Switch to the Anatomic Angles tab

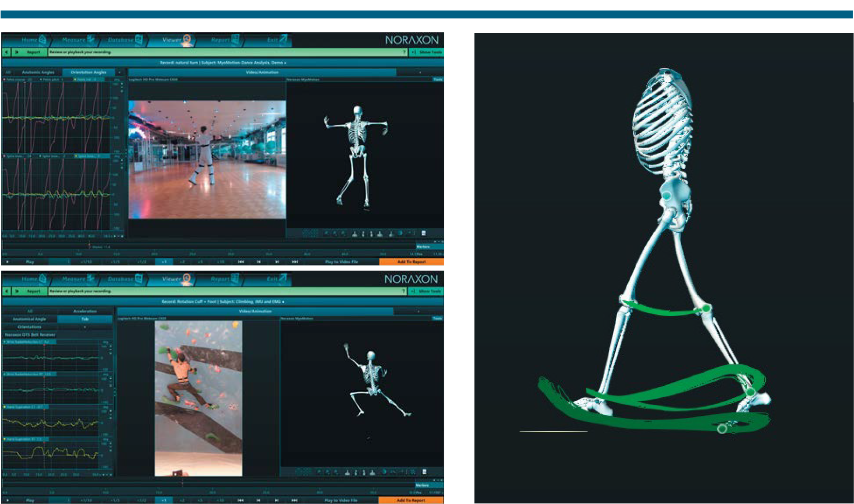[x=39, y=72]
